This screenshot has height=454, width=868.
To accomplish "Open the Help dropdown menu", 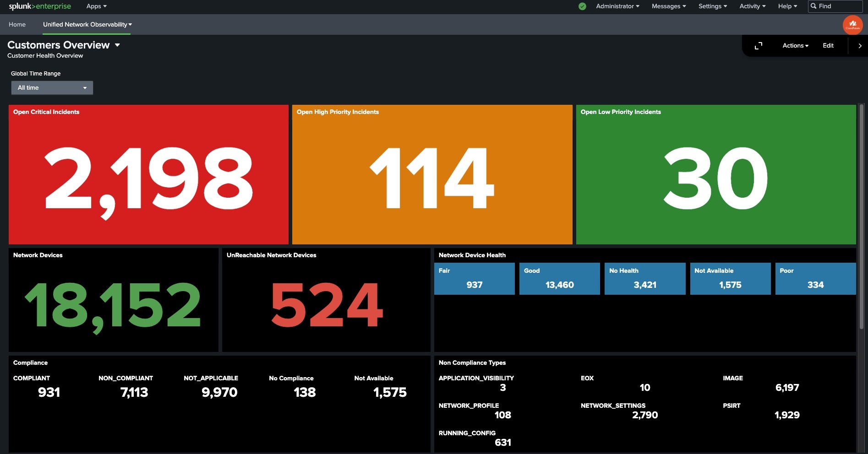I will pyautogui.click(x=787, y=6).
